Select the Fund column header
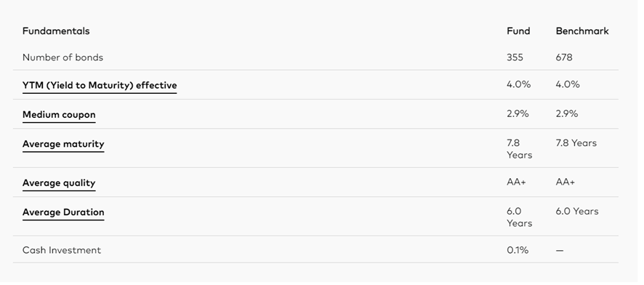644x285 pixels. [518, 31]
